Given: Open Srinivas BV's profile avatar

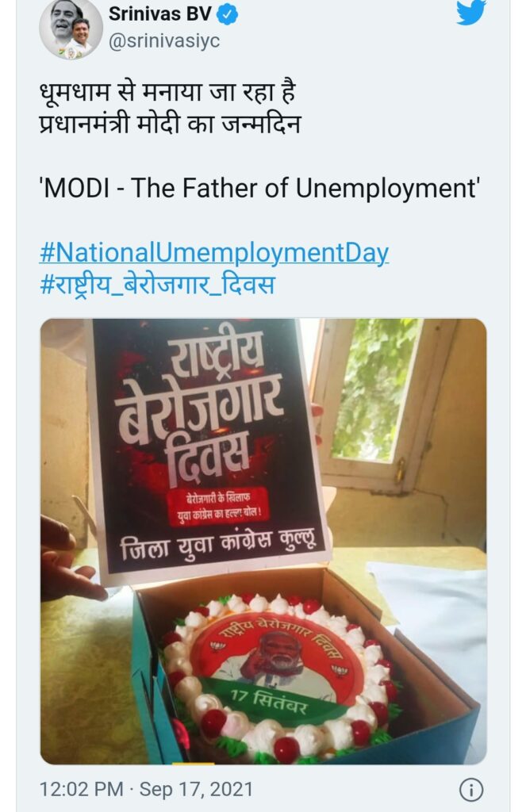Looking at the screenshot, I should 71,29.
